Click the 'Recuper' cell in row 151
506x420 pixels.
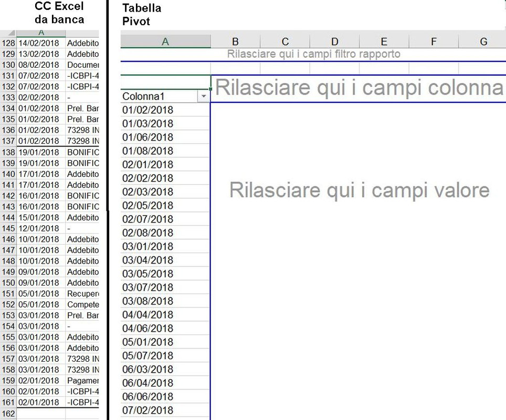click(x=82, y=293)
